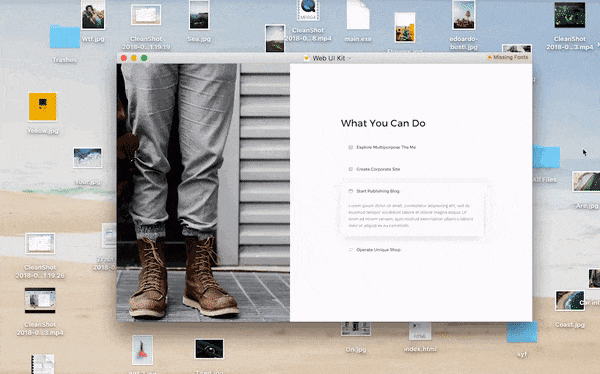Select Explore Multipurpose Theme item text
600x374 pixels.
(386, 147)
